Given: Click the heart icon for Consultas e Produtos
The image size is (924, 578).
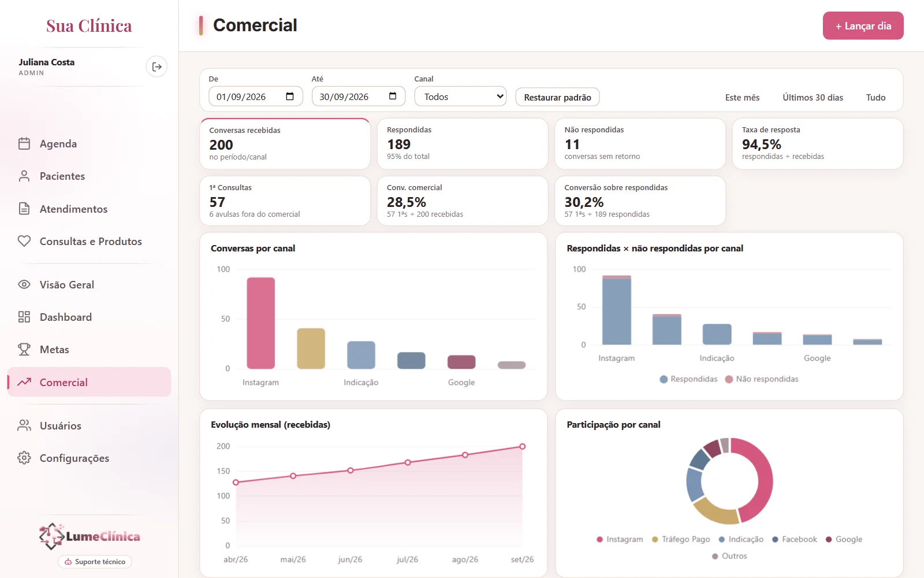Looking at the screenshot, I should tap(24, 241).
